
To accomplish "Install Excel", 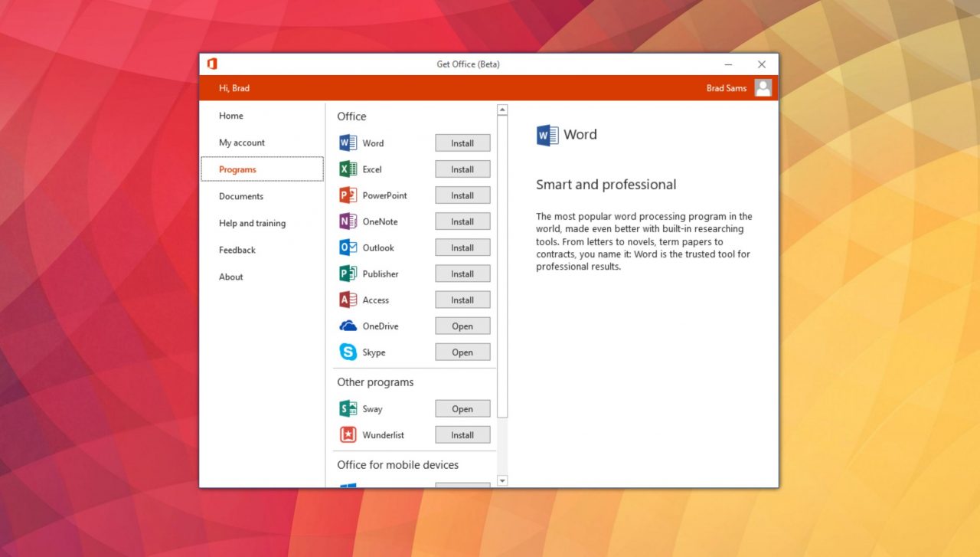I will [x=462, y=169].
